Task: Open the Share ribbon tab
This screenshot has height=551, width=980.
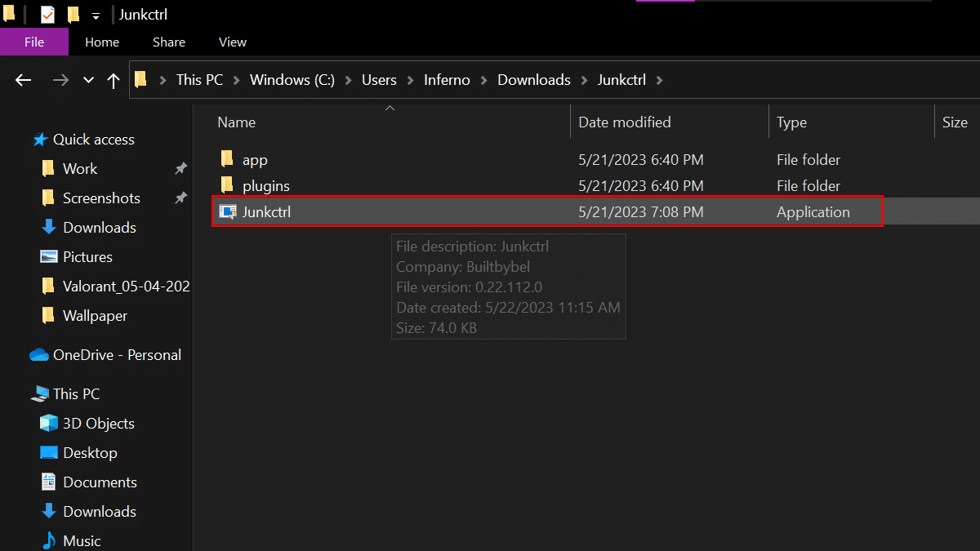Action: click(x=169, y=42)
